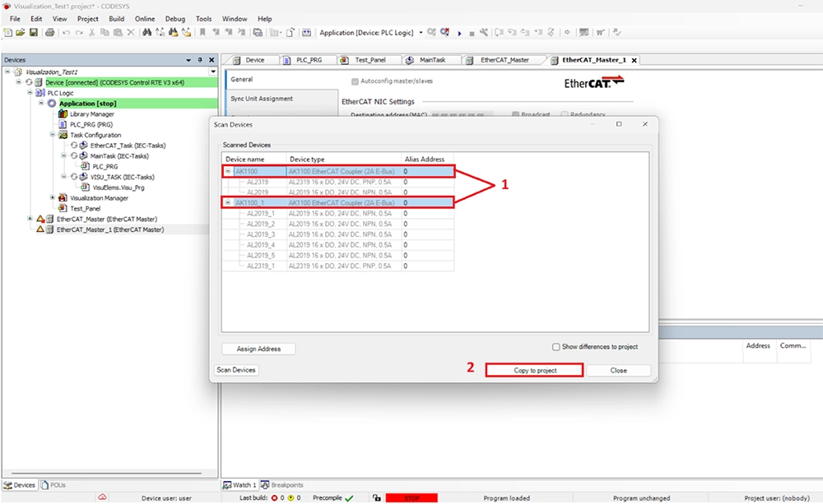Click the red Last build errors icon
The height and width of the screenshot is (504, 823).
pos(274,497)
